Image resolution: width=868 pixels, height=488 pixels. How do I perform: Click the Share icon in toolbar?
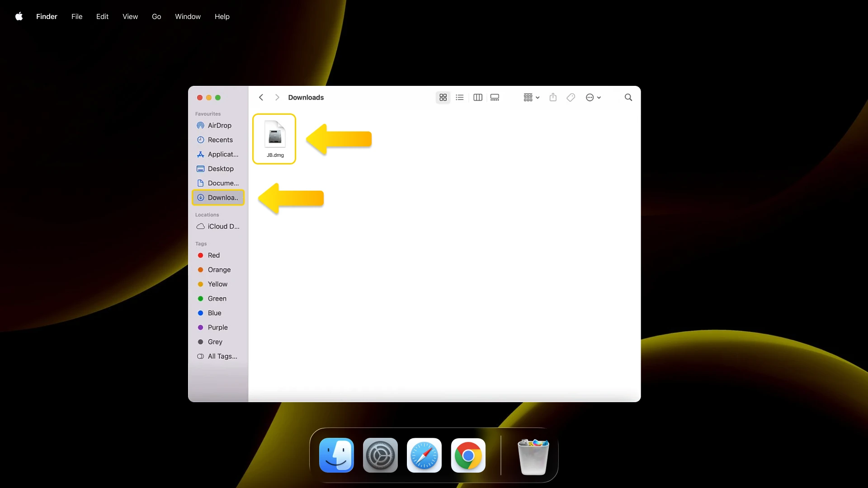coord(553,97)
